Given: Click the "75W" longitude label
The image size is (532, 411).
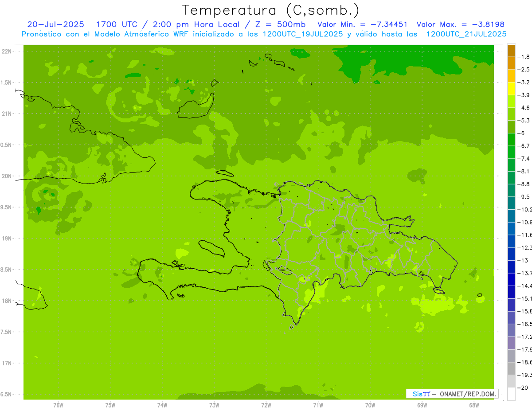Looking at the screenshot, I should [110, 405].
